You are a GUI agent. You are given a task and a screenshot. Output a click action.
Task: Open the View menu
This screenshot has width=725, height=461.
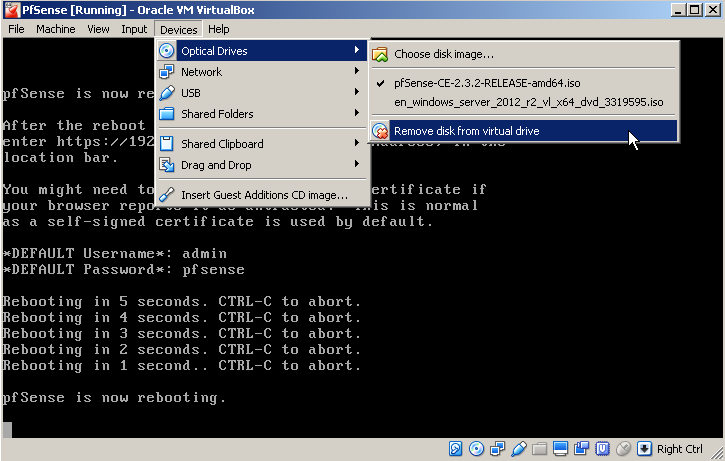[98, 29]
